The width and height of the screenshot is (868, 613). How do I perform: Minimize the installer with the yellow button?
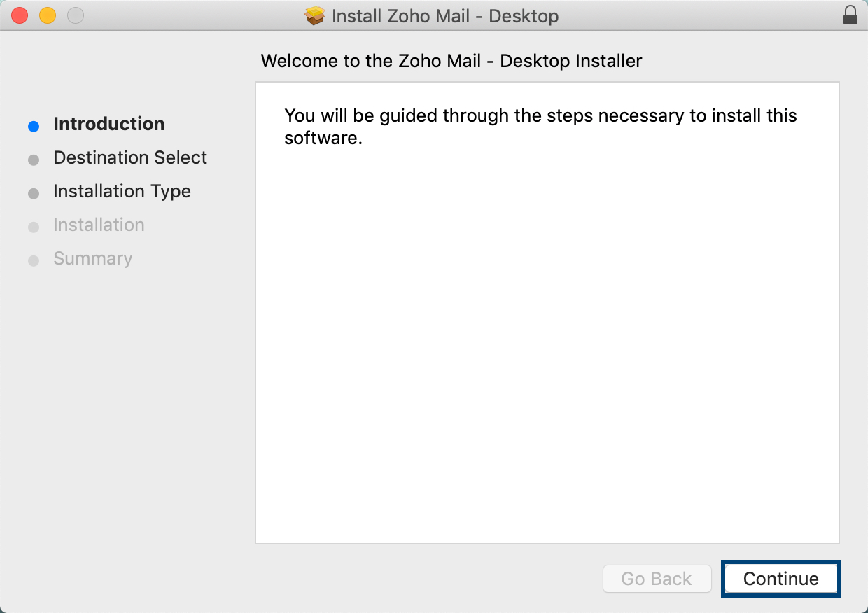pyautogui.click(x=48, y=15)
